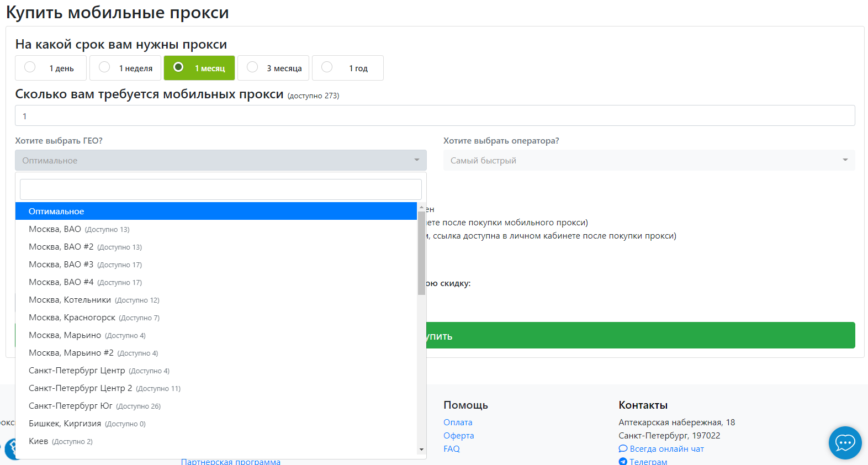Pick Москва, Марьино (Доступно 4)
The image size is (868, 465).
216,335
